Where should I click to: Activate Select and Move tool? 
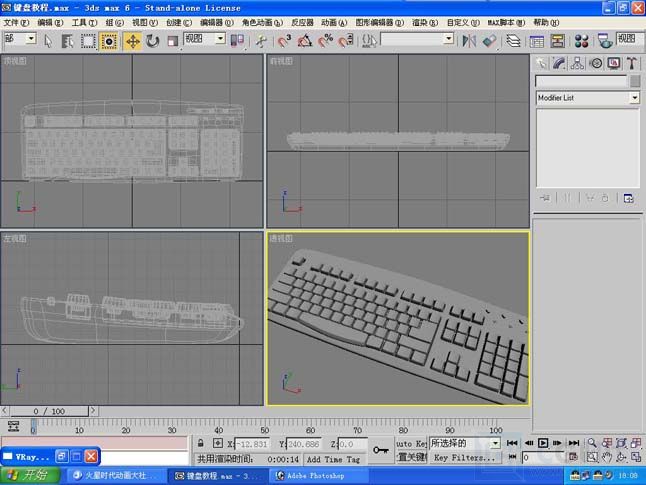coord(132,41)
